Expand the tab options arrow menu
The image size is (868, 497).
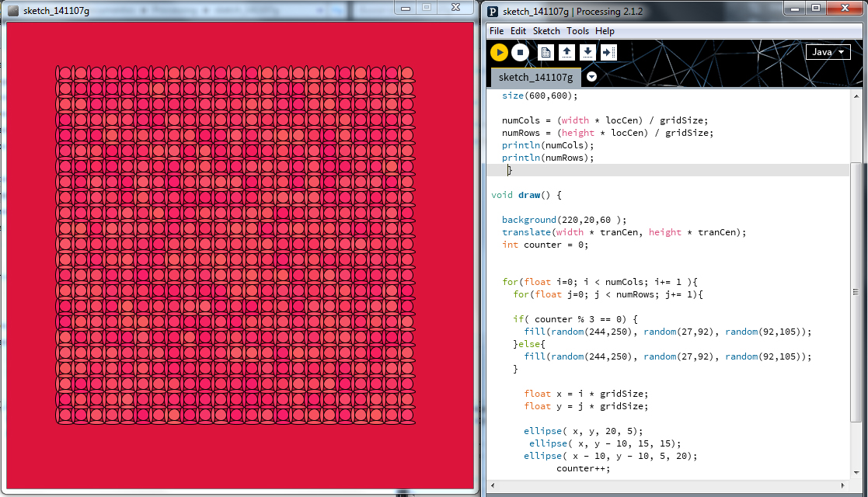coord(592,77)
